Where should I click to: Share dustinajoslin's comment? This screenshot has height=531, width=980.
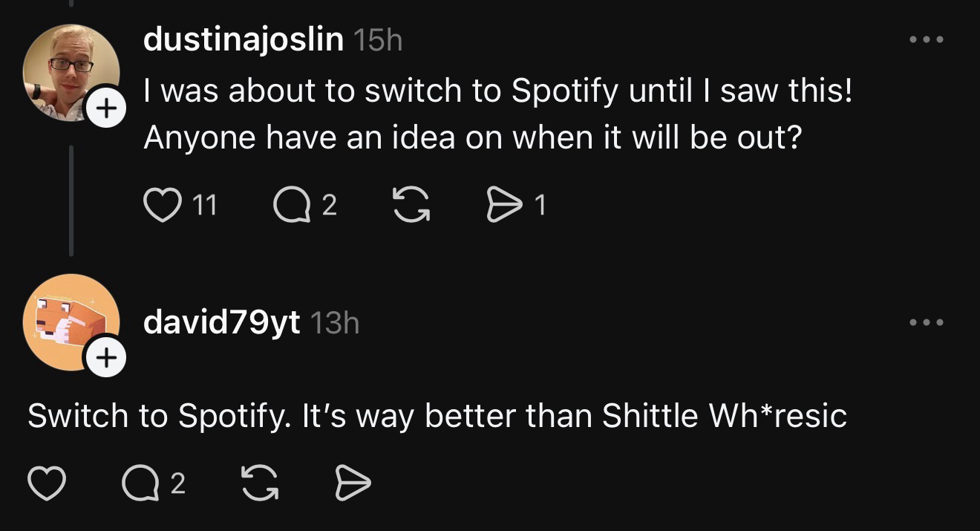[x=503, y=205]
